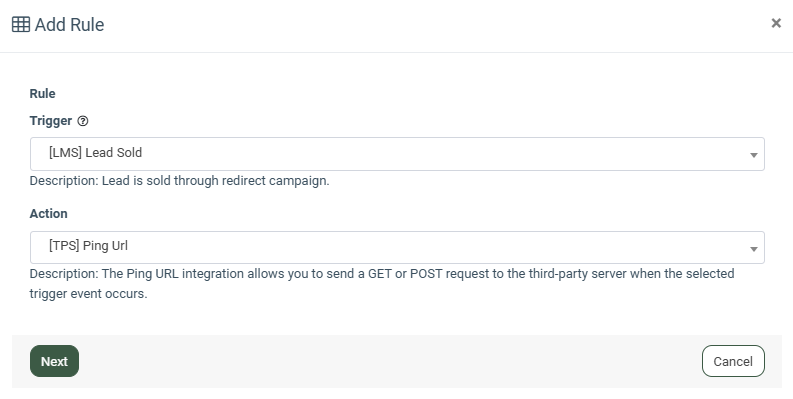Viewport: 793px width, 399px height.
Task: Click the '[TPS] Ping Url' selected value text
Action: (88, 246)
